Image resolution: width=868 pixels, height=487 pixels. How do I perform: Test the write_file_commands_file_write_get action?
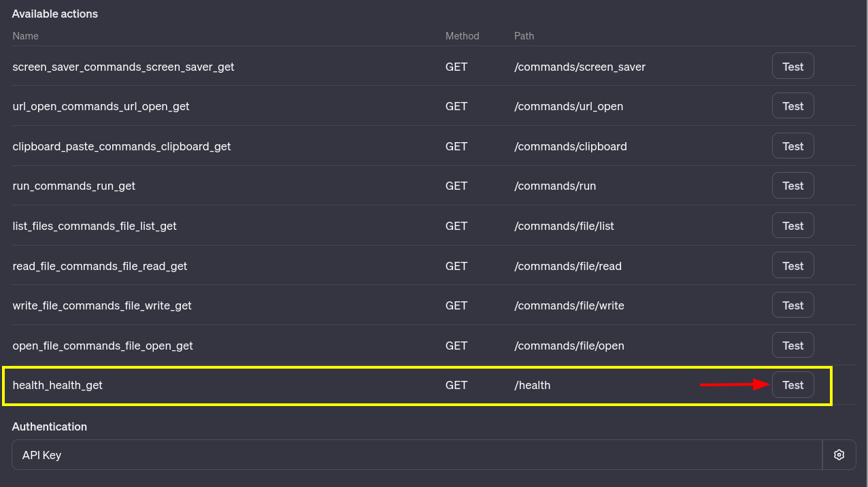[x=792, y=305]
